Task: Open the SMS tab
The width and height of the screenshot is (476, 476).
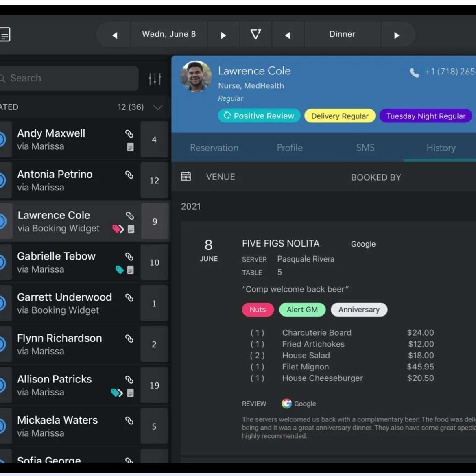Action: (365, 148)
